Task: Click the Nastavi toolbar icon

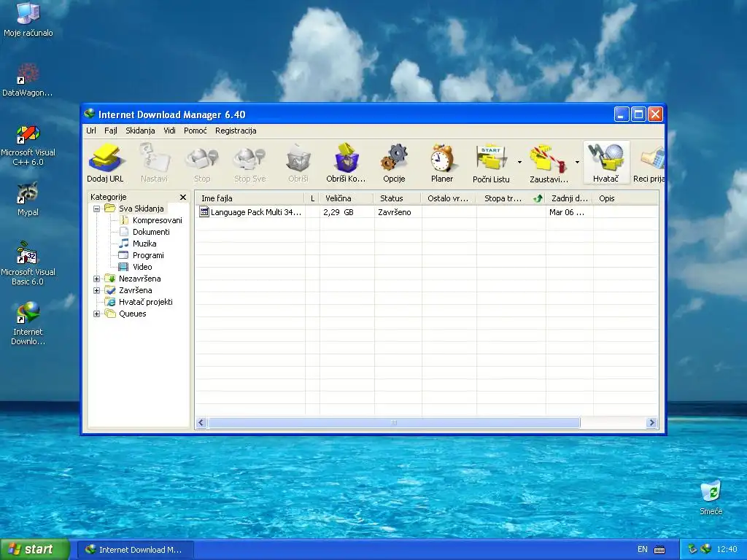Action: point(155,163)
